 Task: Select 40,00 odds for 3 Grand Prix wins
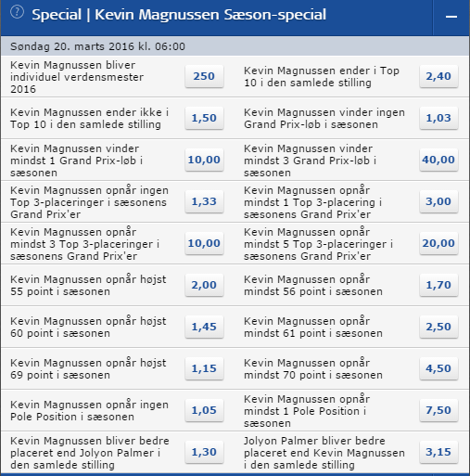438,160
